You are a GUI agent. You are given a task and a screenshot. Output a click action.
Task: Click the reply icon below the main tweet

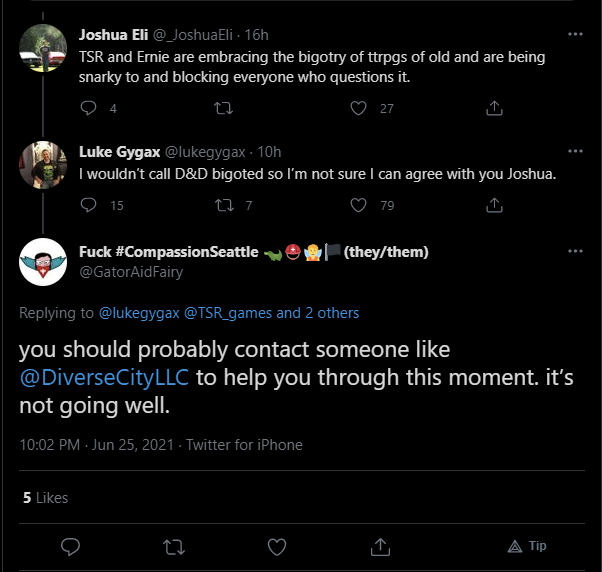pyautogui.click(x=71, y=547)
